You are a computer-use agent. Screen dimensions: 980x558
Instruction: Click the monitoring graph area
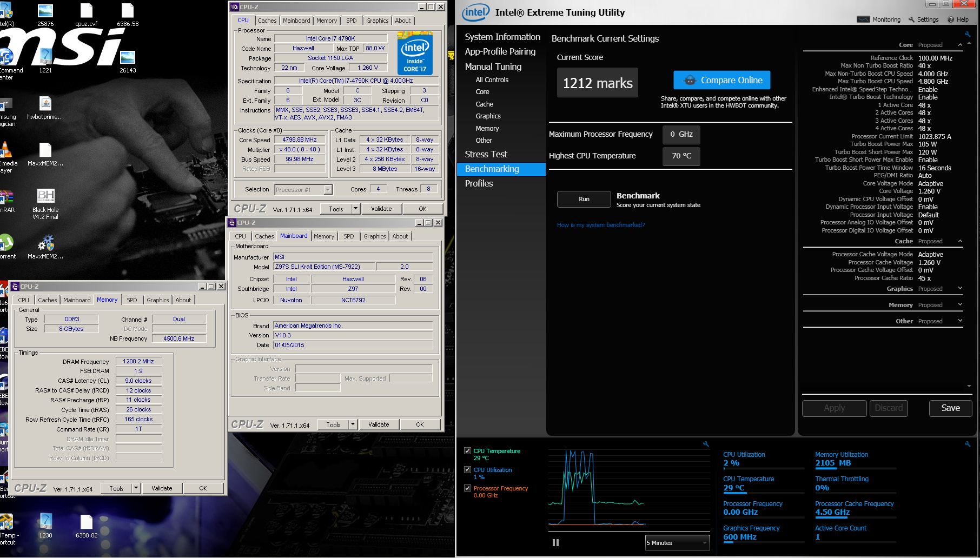628,489
